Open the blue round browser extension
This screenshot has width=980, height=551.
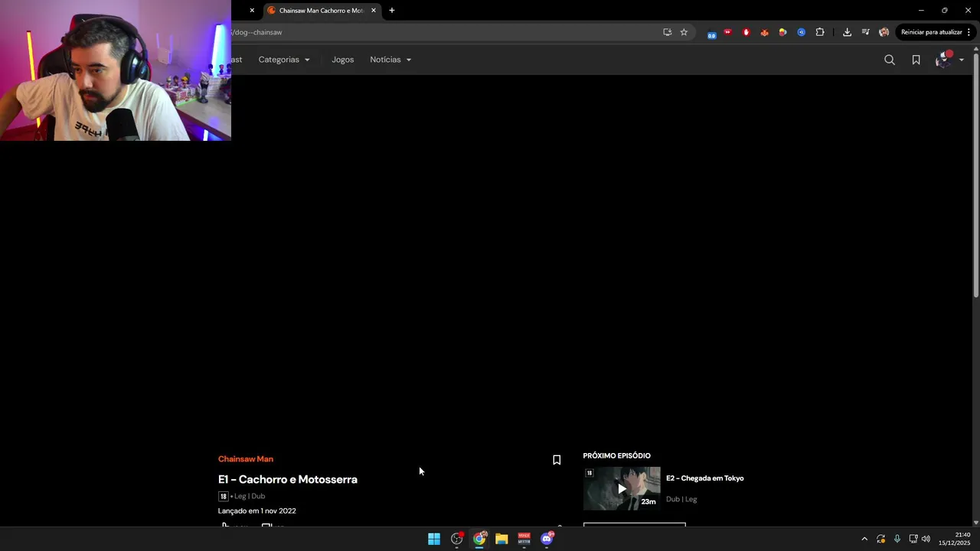tap(801, 32)
